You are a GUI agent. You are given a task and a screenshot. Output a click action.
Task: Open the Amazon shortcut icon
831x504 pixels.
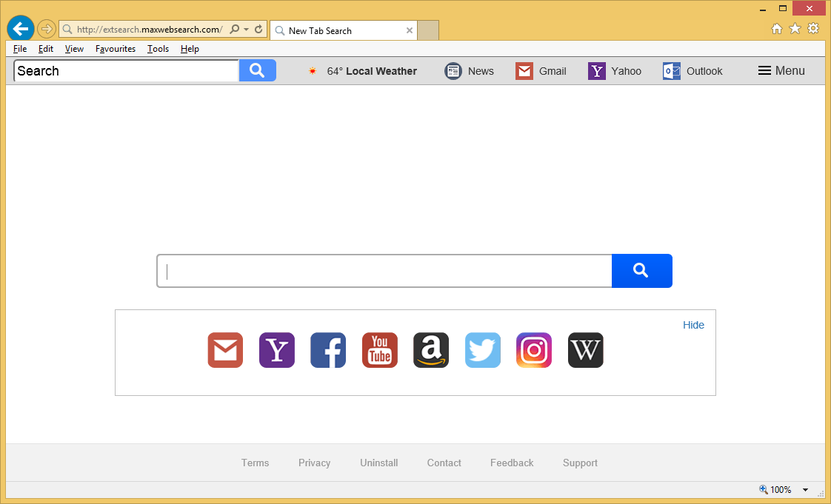pyautogui.click(x=431, y=350)
